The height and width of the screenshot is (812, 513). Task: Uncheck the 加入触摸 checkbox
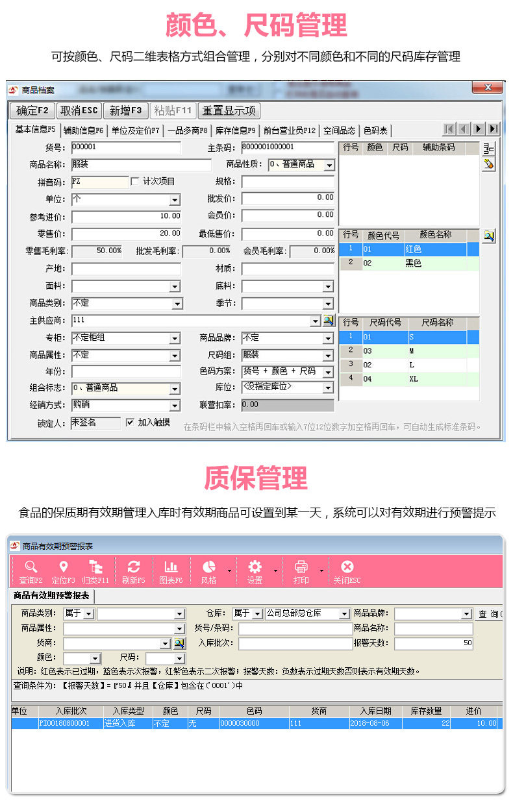click(129, 422)
